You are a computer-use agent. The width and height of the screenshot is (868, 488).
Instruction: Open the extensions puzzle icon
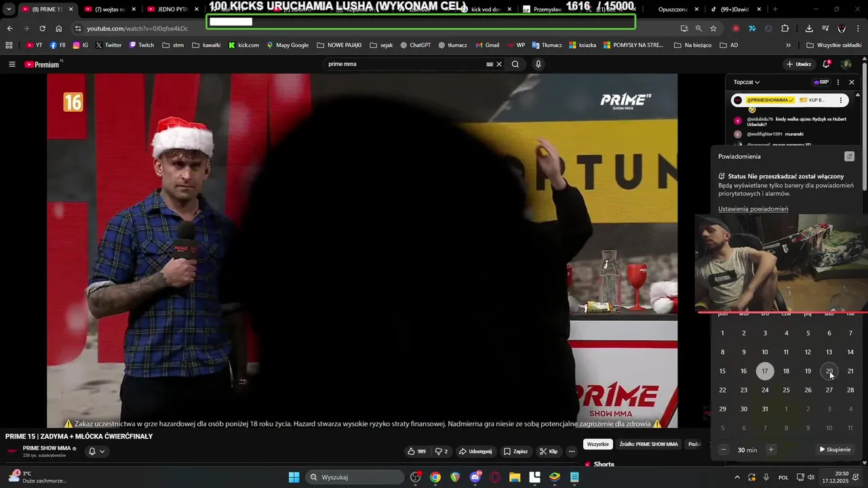(x=785, y=28)
